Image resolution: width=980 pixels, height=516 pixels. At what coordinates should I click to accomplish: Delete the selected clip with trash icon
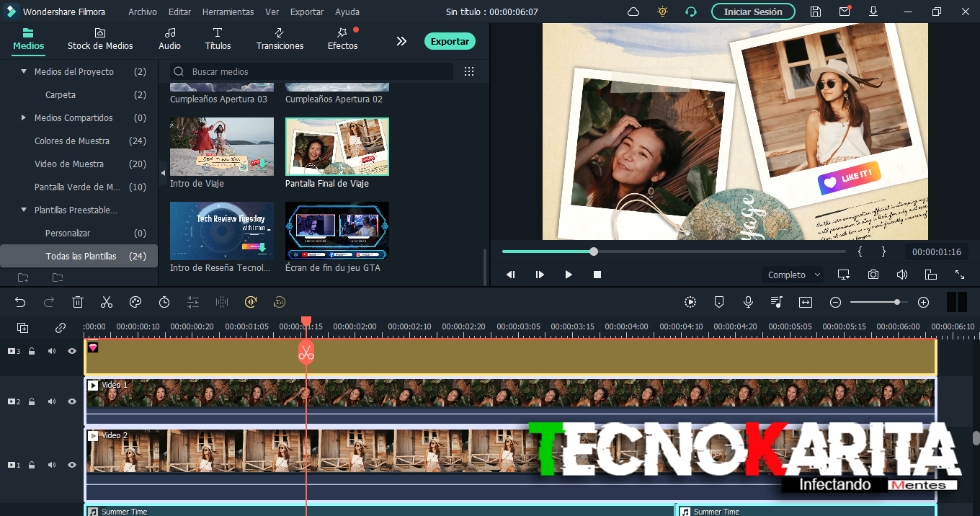pyautogui.click(x=78, y=302)
